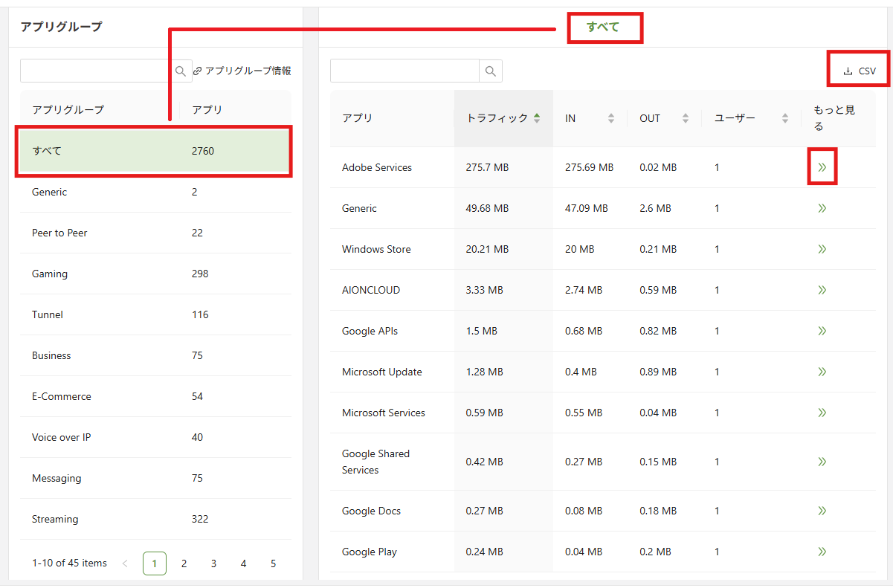893x588 pixels.
Task: Open the Tunnel count link showing 116
Action: [200, 314]
